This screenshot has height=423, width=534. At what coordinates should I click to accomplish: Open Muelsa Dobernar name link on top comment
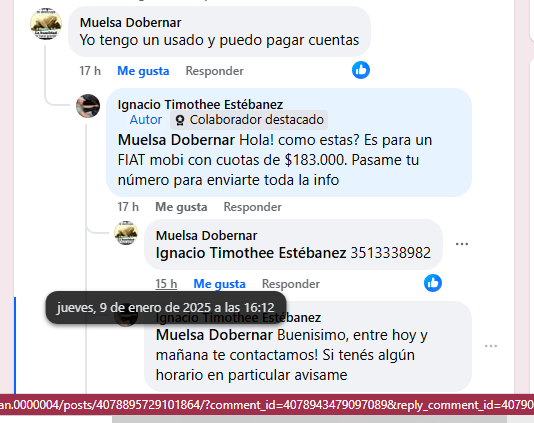click(x=130, y=22)
